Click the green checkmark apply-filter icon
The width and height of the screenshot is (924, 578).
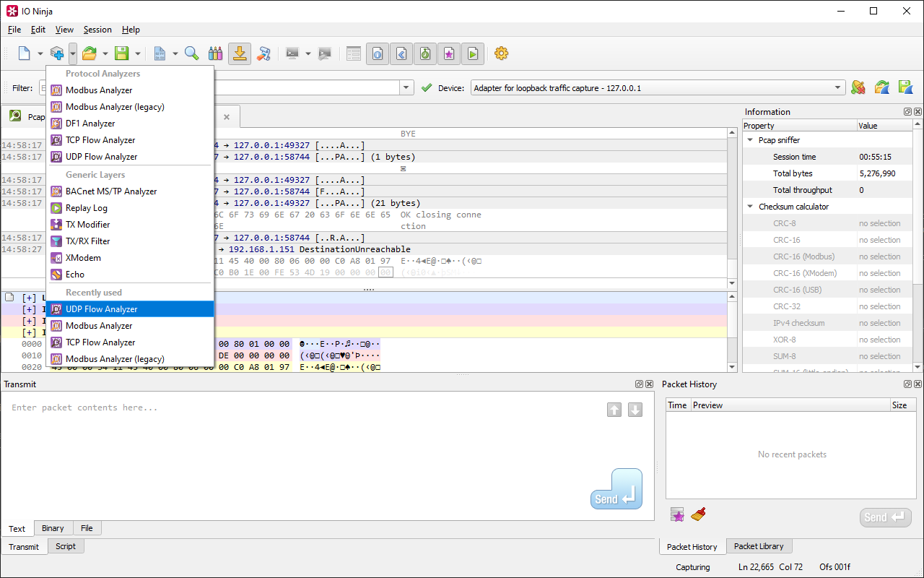click(427, 88)
